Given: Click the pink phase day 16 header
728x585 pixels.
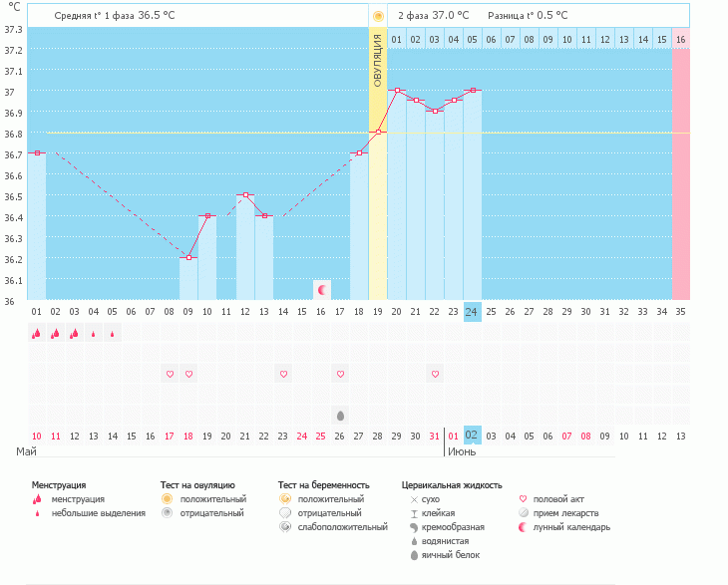Looking at the screenshot, I should tap(680, 39).
